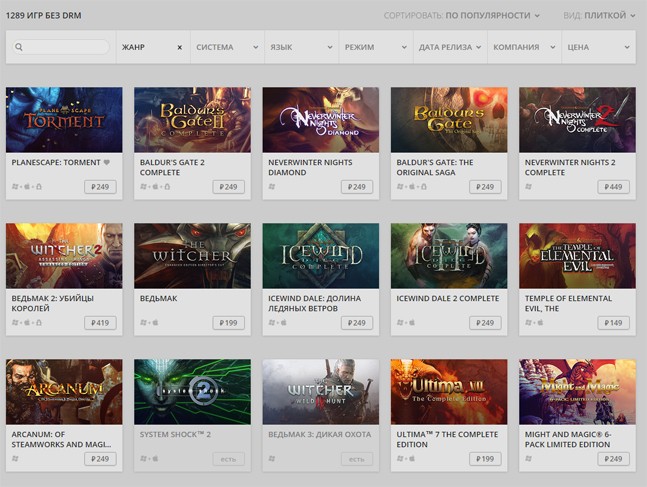The height and width of the screenshot is (487, 647).
Task: Open Icewind Dale 2 Complete title link
Action: click(x=448, y=298)
